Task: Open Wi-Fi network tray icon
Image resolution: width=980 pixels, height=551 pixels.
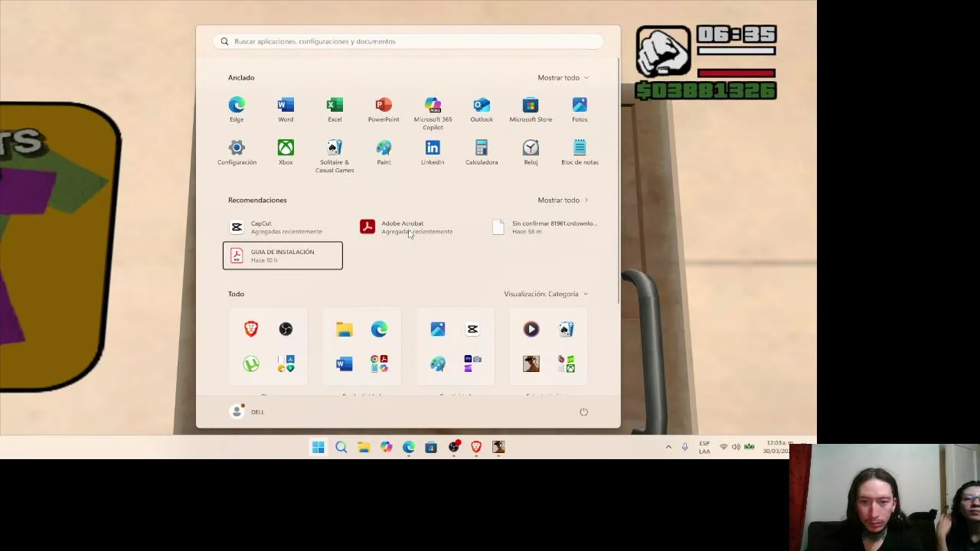Action: (724, 447)
